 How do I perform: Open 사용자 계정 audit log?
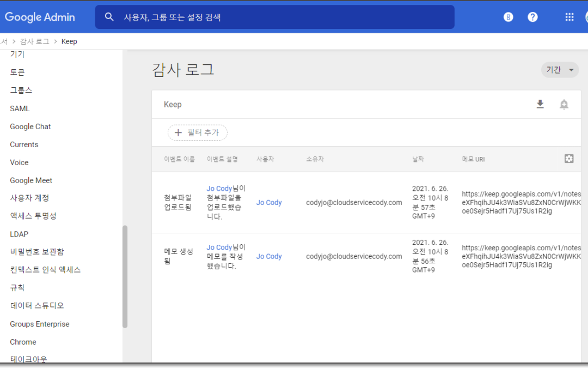[x=29, y=198]
